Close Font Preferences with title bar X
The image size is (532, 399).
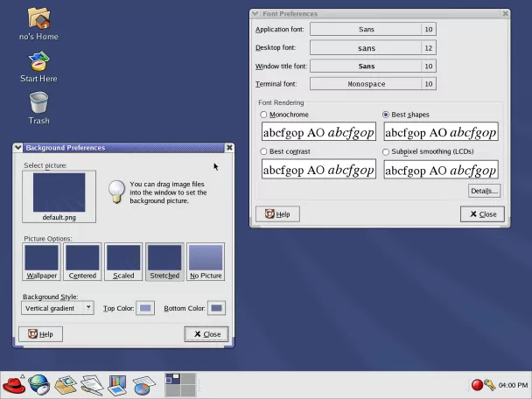(505, 14)
